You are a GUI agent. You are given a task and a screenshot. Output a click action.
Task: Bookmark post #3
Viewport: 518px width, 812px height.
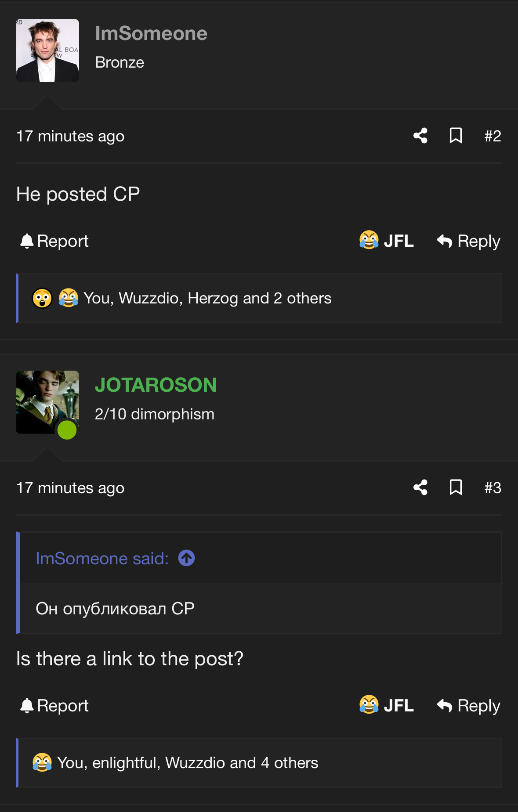[x=456, y=487]
